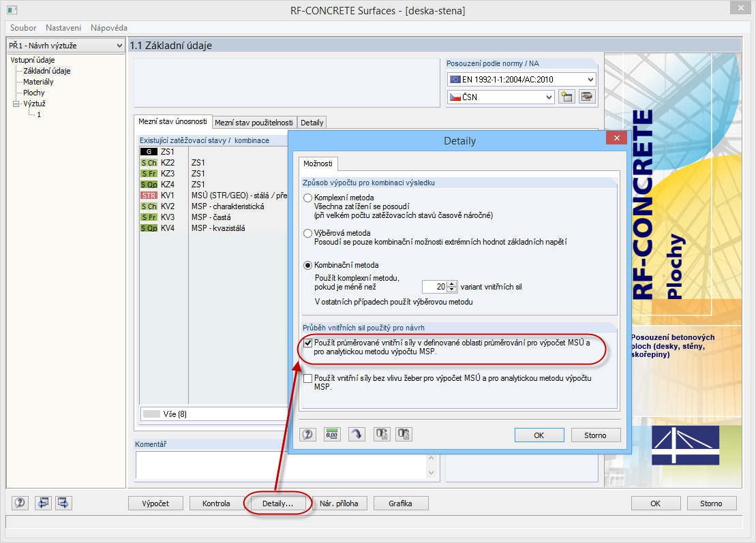Open help icon in Detaily dialog

(307, 435)
